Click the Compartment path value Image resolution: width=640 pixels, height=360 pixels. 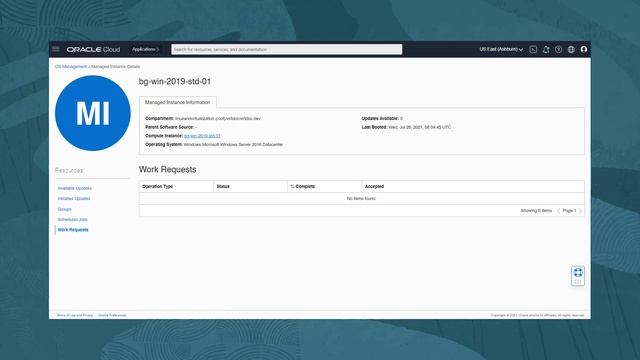coord(218,118)
